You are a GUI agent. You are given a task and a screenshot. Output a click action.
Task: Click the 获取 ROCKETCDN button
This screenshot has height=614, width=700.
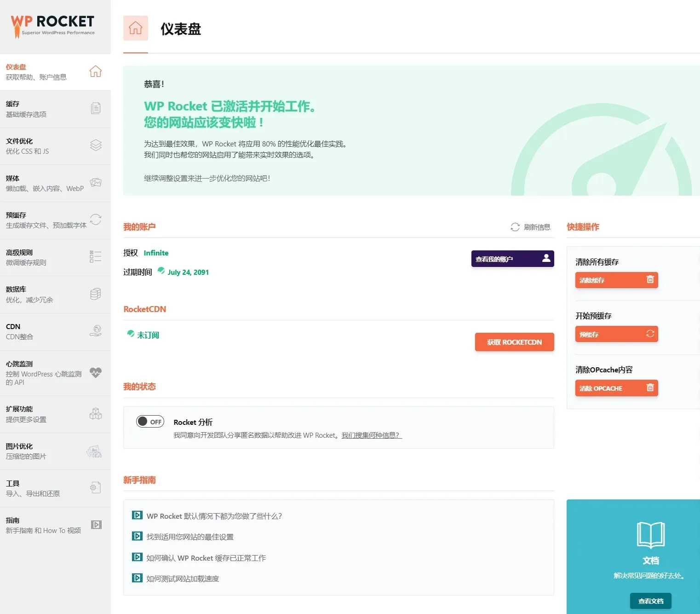(515, 342)
